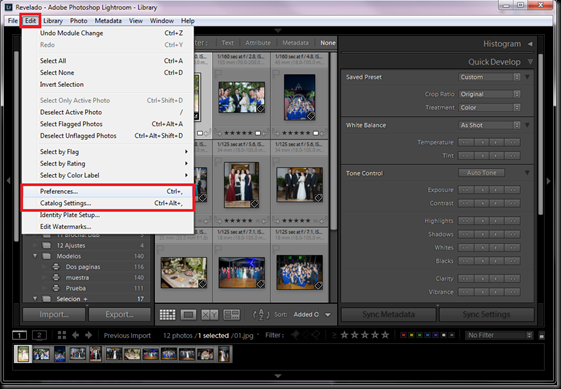
Task: Increase Tint by large step
Action: tap(513, 156)
